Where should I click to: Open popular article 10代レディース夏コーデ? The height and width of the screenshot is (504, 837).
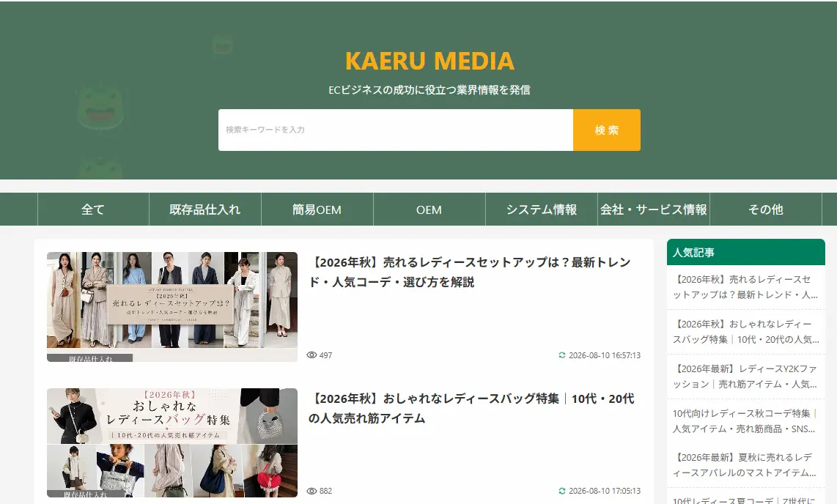pyautogui.click(x=745, y=499)
